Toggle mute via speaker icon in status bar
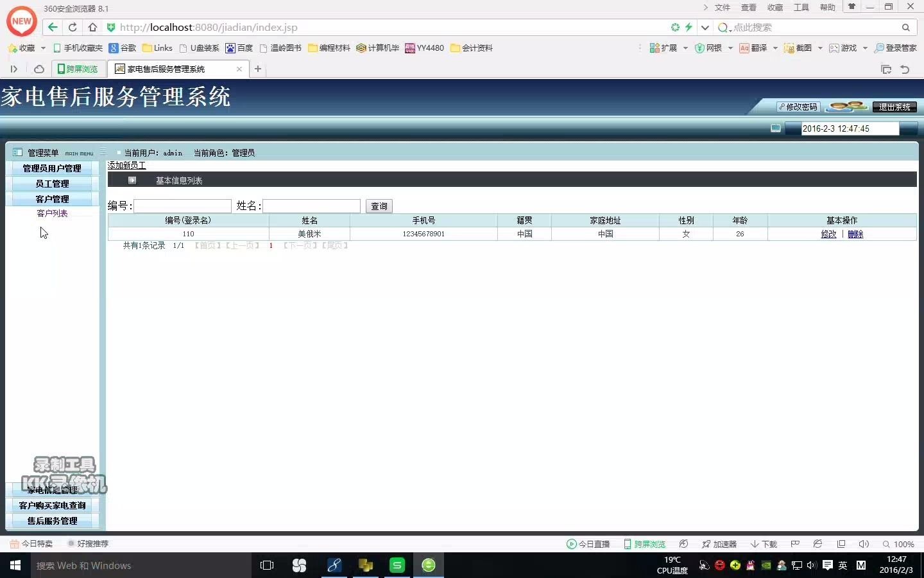 (863, 544)
